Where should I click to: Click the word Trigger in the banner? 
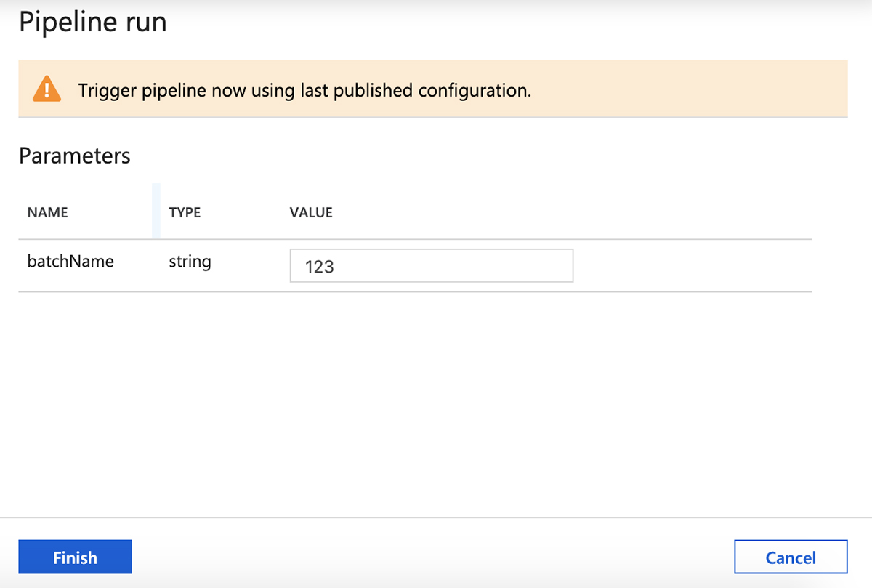[x=105, y=91]
